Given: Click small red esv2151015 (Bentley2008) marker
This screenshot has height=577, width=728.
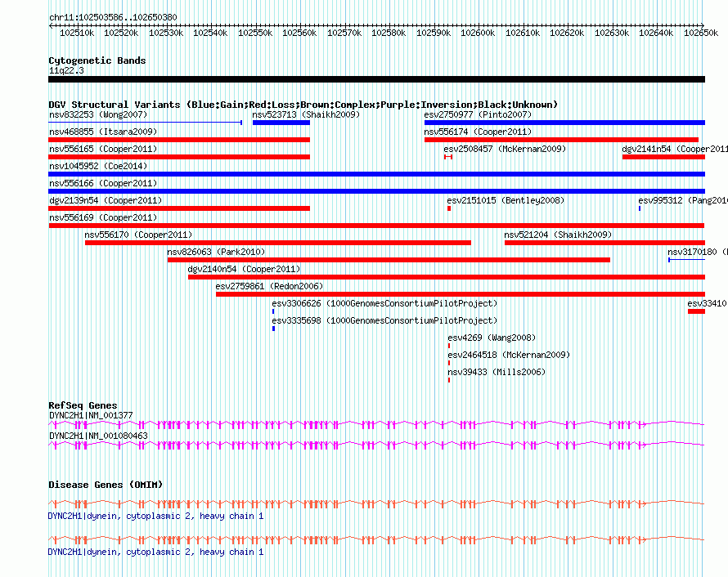Looking at the screenshot, I should (x=449, y=208).
